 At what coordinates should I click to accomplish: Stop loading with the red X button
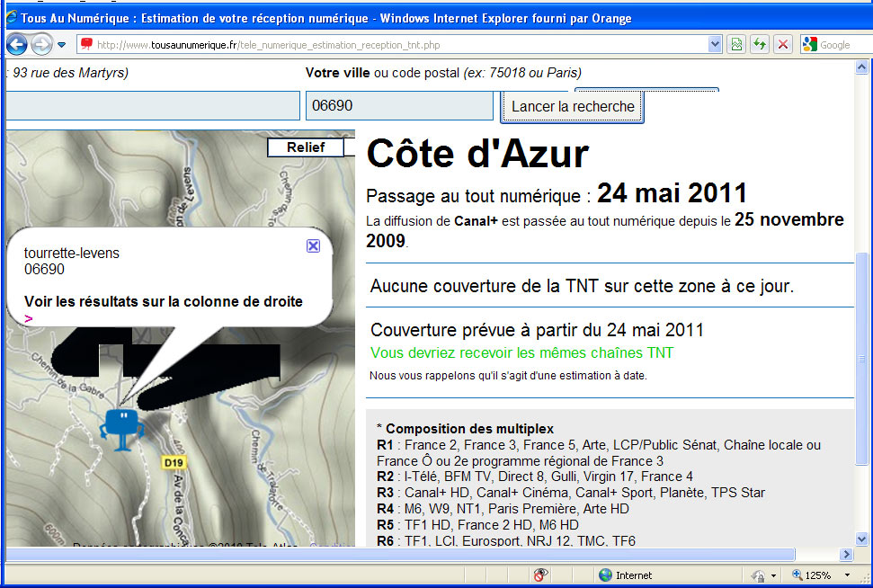point(783,45)
